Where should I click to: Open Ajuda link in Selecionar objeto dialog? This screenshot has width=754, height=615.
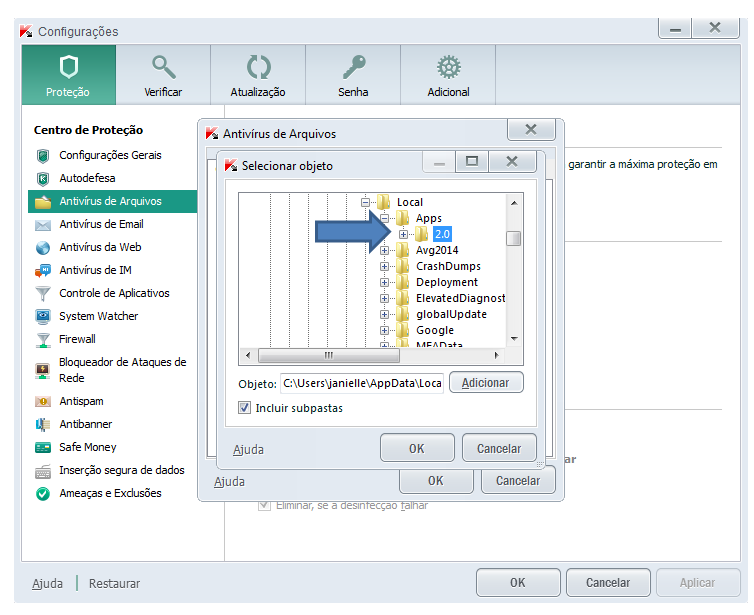[249, 449]
